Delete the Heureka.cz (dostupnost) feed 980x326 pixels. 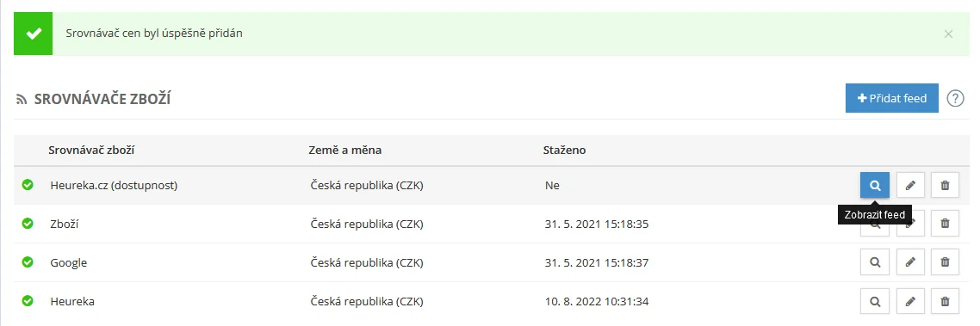(945, 186)
